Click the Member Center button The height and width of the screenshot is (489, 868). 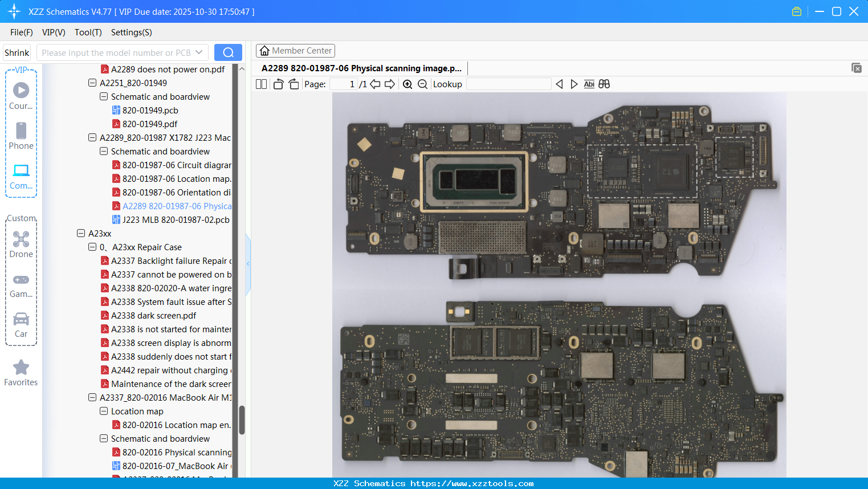click(x=295, y=51)
